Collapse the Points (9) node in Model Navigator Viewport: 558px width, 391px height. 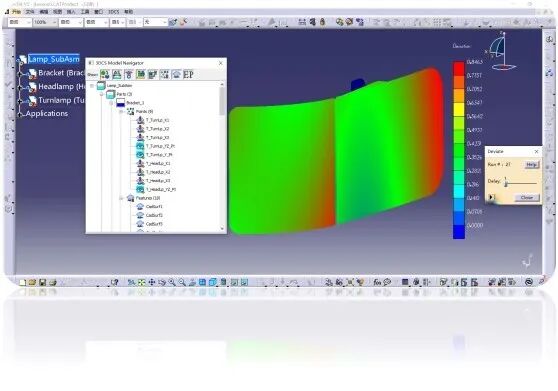(121, 112)
